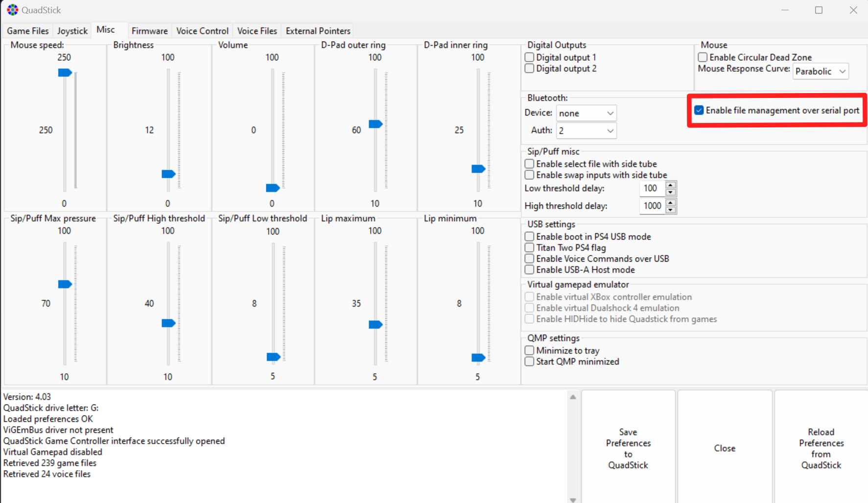Increase the Low threshold delay with up arrow
This screenshot has height=503, width=868.
coord(671,185)
